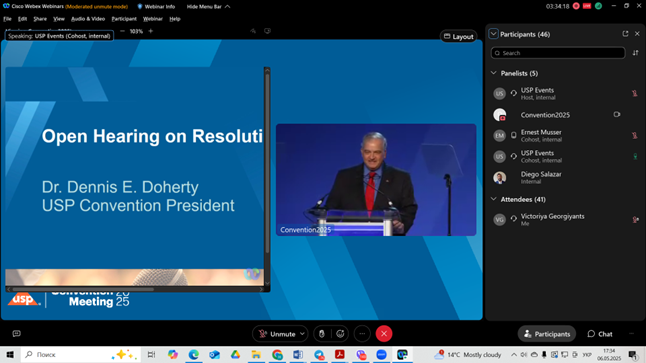Click the green connection status icon
The width and height of the screenshot is (646, 363).
[x=599, y=6]
